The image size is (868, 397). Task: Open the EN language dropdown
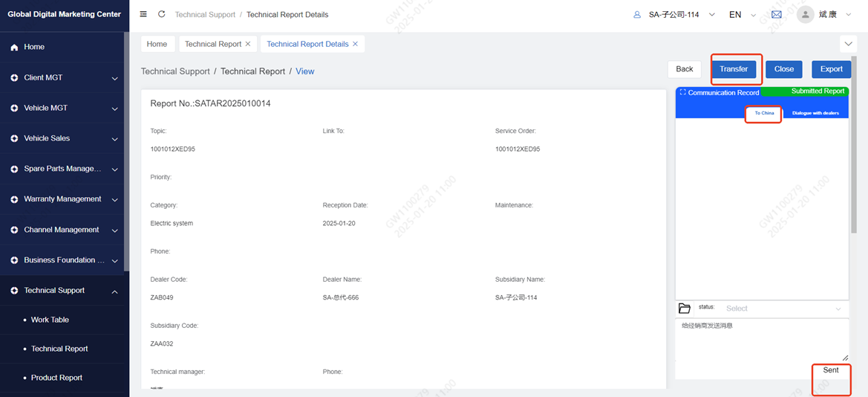pos(741,14)
